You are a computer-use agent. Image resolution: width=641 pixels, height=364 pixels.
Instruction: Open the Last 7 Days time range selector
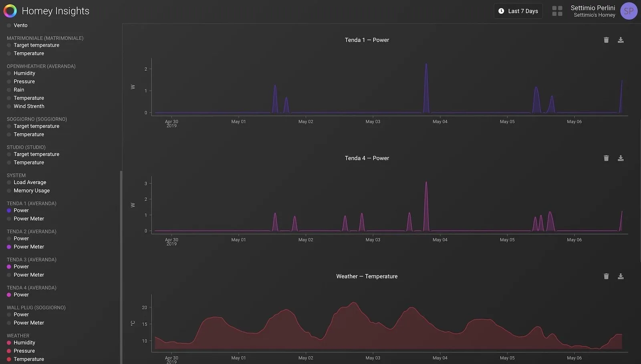pyautogui.click(x=518, y=11)
